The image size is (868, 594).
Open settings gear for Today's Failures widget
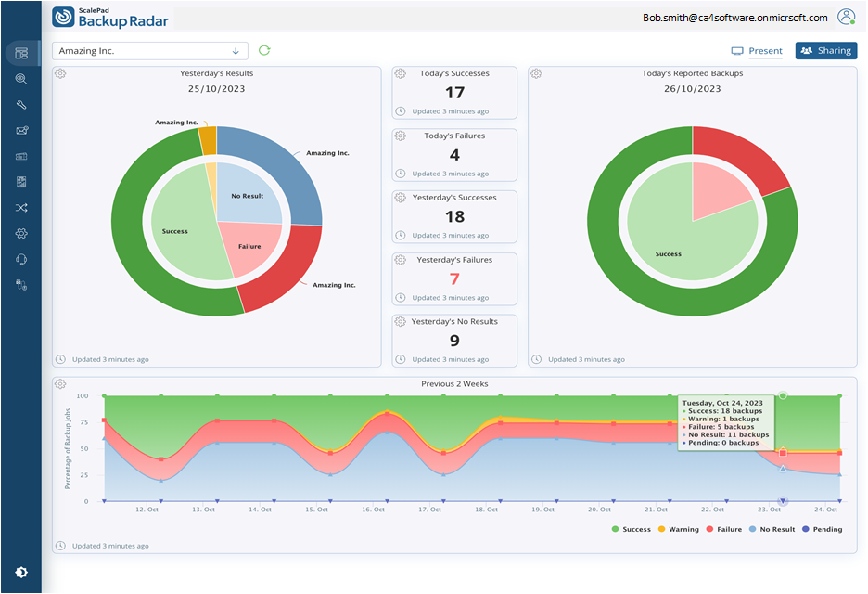[x=401, y=136]
